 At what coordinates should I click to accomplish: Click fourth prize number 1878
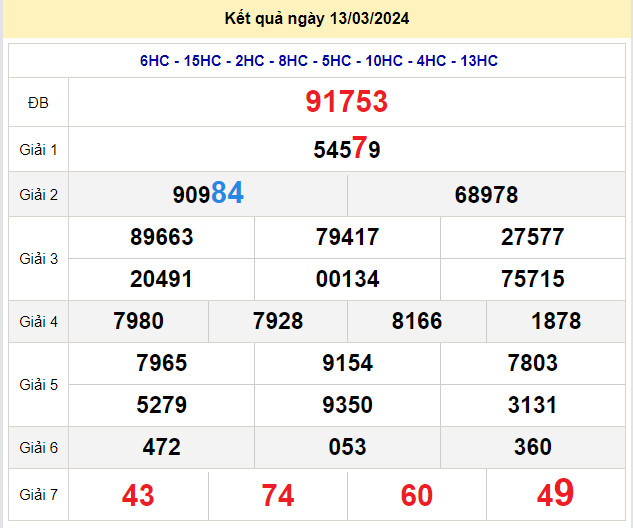tap(556, 321)
